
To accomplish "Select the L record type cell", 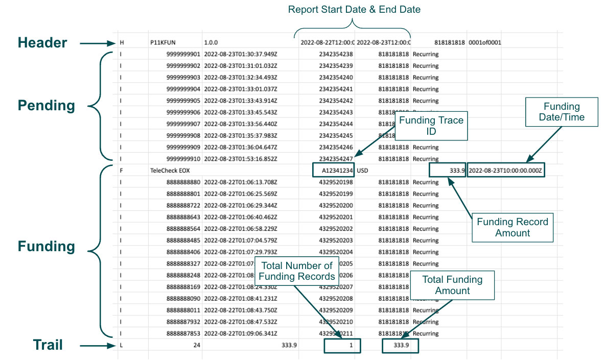I will (121, 345).
